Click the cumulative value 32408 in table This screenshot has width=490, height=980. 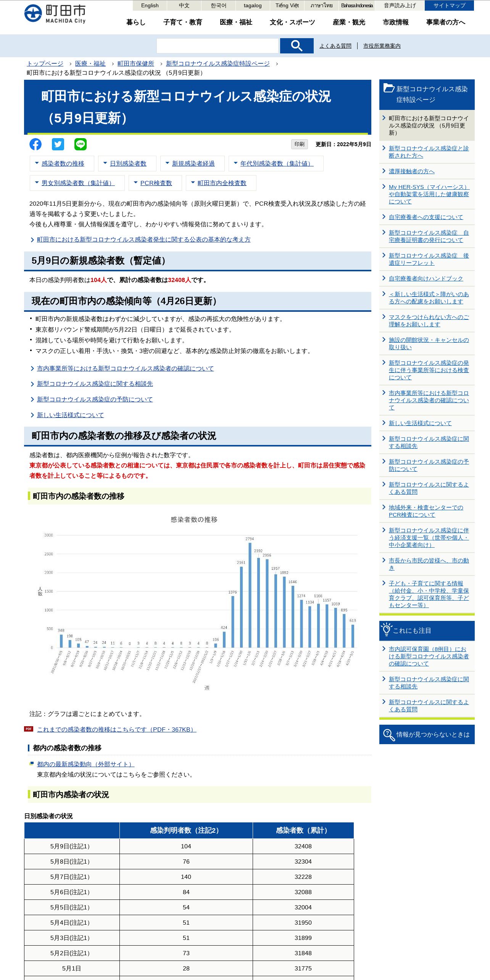pos(303,846)
